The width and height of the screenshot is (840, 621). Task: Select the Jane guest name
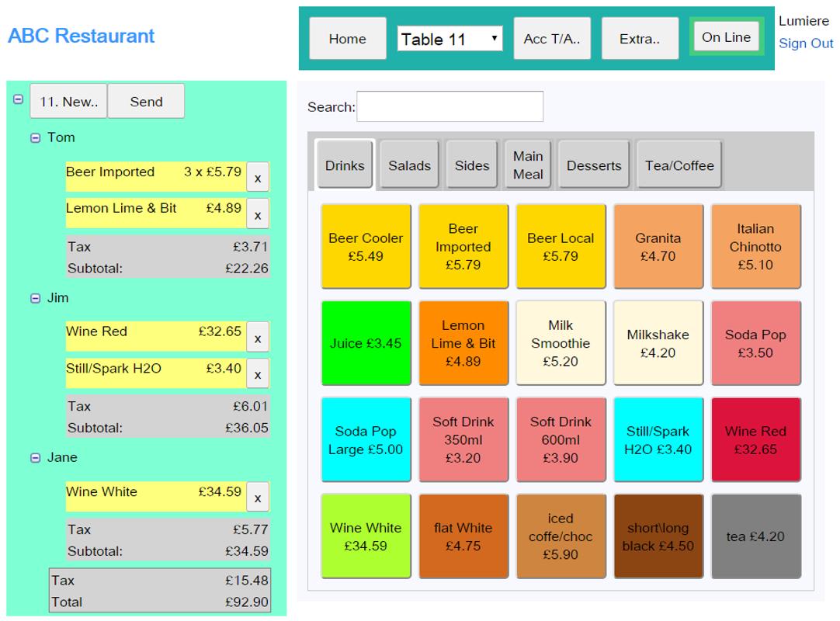point(62,457)
